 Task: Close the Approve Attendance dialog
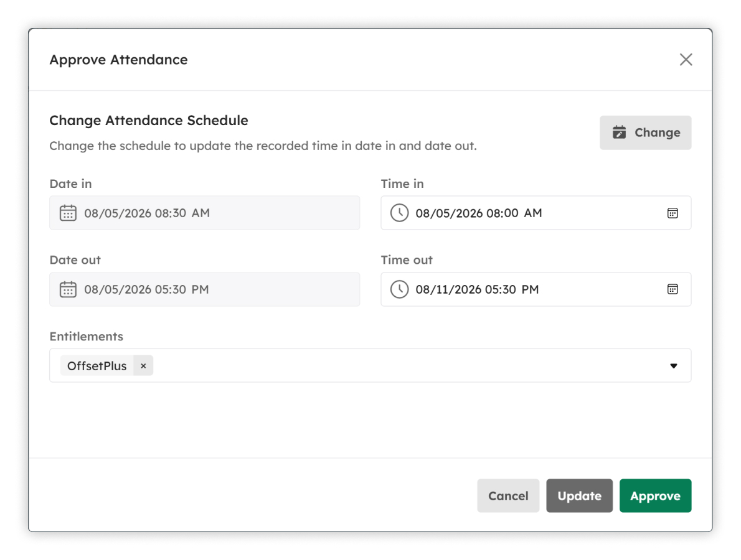pos(686,60)
